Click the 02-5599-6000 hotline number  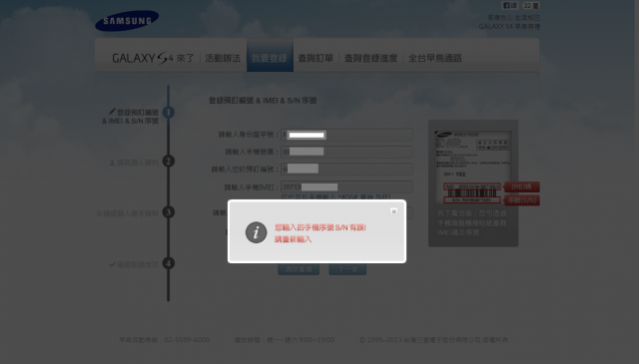click(x=187, y=340)
